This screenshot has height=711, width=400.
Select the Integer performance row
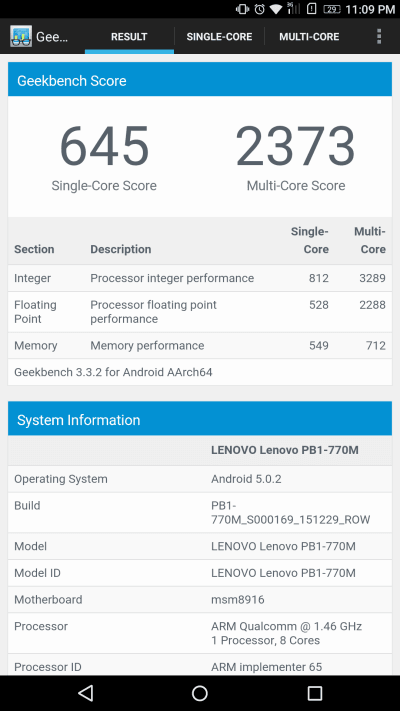(200, 278)
